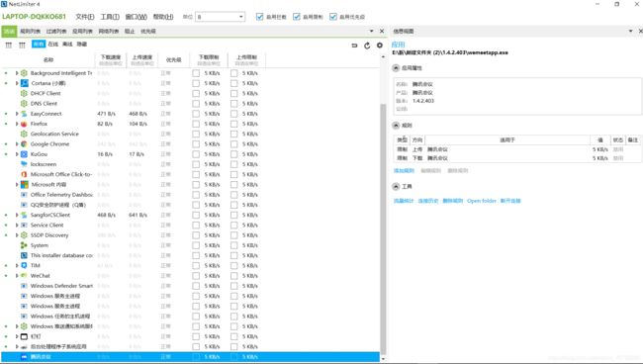
Task: Open the 窗口(W) menu
Action: point(136,17)
